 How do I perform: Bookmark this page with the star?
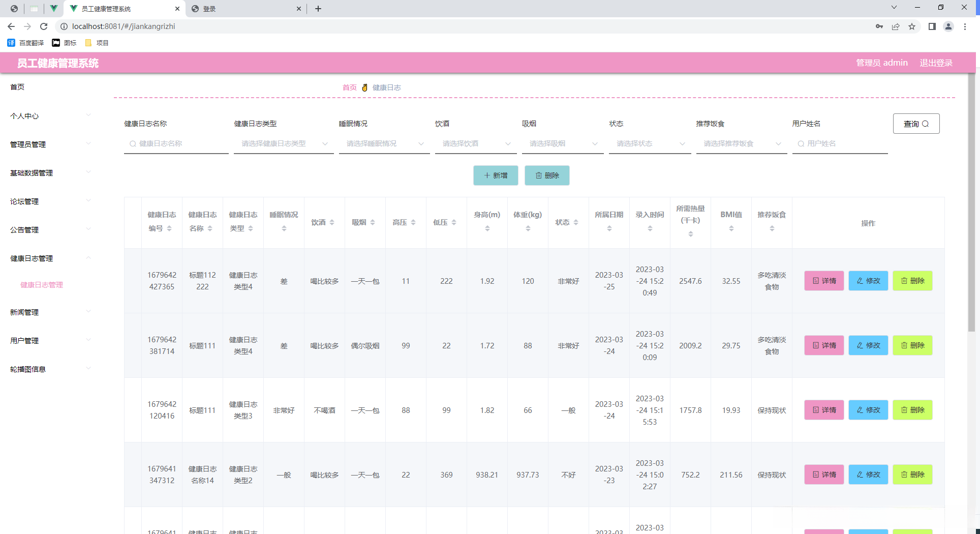(x=912, y=26)
